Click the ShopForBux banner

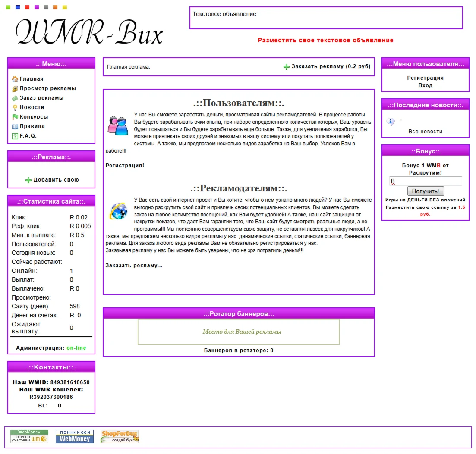click(120, 436)
